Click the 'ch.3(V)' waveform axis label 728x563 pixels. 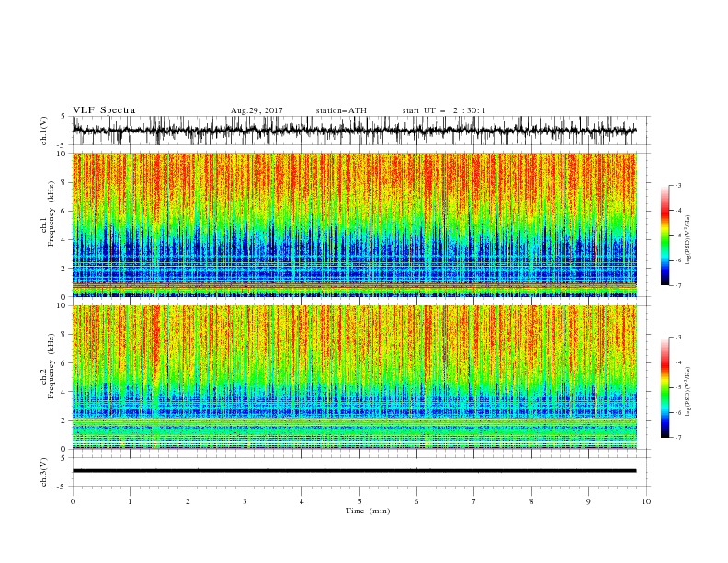coord(44,472)
